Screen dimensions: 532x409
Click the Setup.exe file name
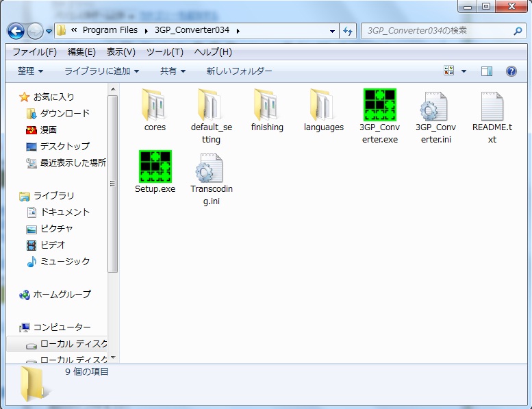click(155, 189)
